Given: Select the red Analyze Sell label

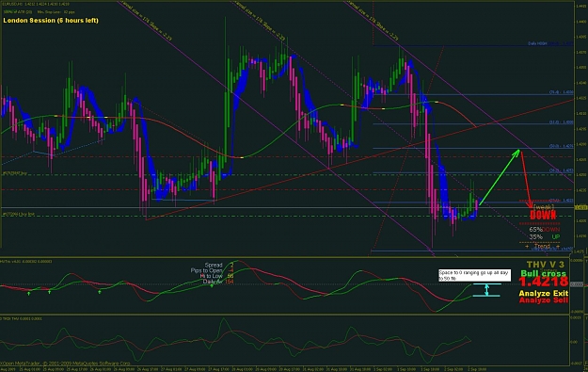Looking at the screenshot, I should click(544, 299).
